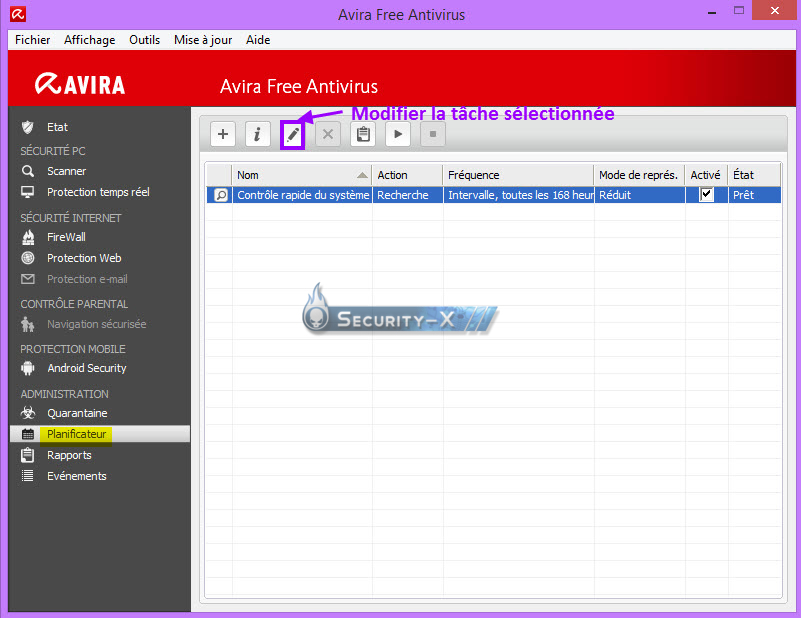This screenshot has height=618, width=801.
Task: Select Protection Web in sidebar
Action: click(x=84, y=258)
